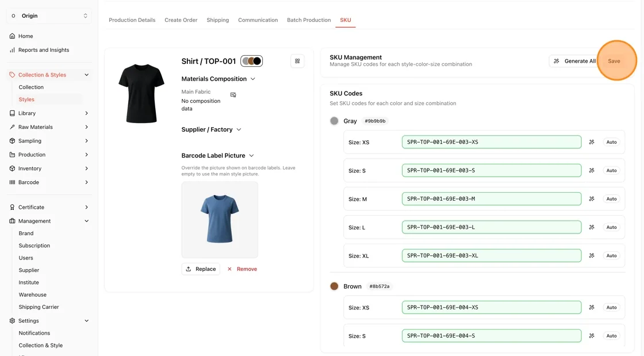Collapse the Materials Composition section

point(253,79)
